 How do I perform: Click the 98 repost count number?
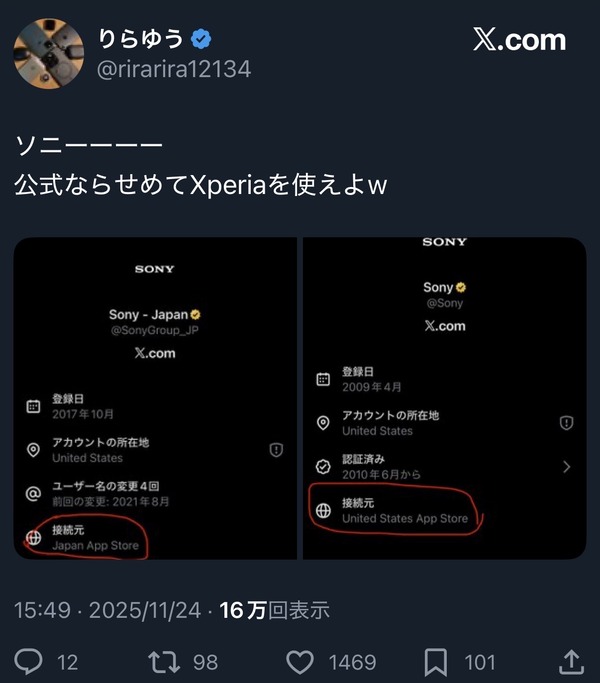point(205,663)
